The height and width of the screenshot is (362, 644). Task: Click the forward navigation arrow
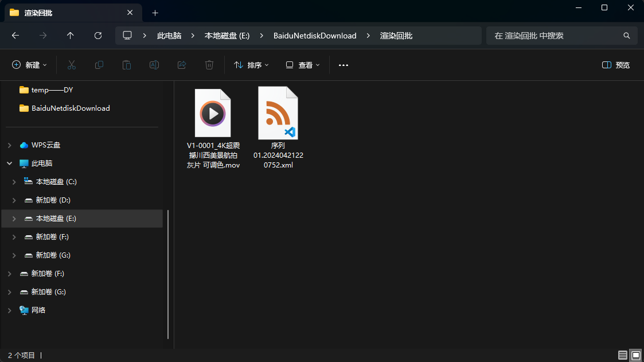[42, 36]
